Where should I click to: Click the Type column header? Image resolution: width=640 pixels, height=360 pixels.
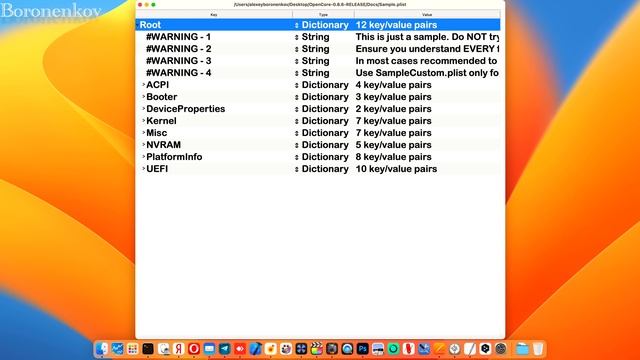point(323,15)
